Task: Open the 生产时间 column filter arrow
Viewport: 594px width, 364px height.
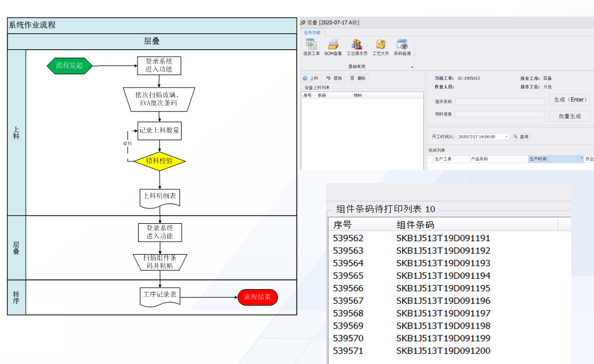Action: coord(581,159)
